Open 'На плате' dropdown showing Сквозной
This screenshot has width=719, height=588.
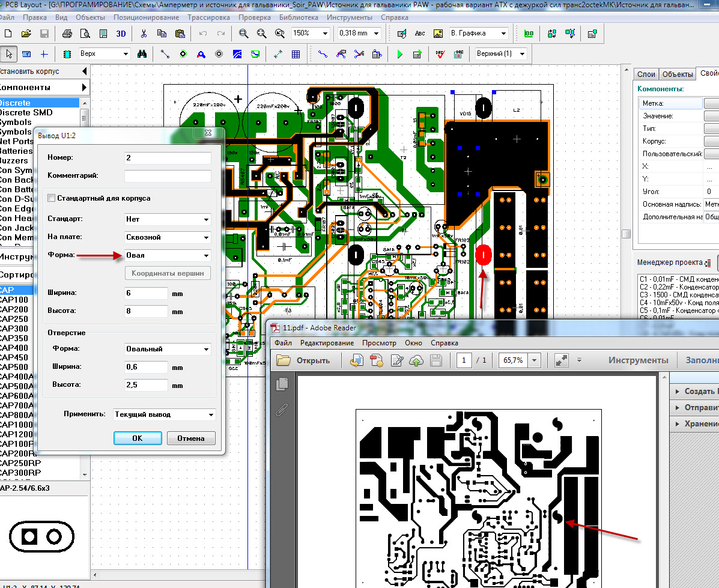point(168,237)
